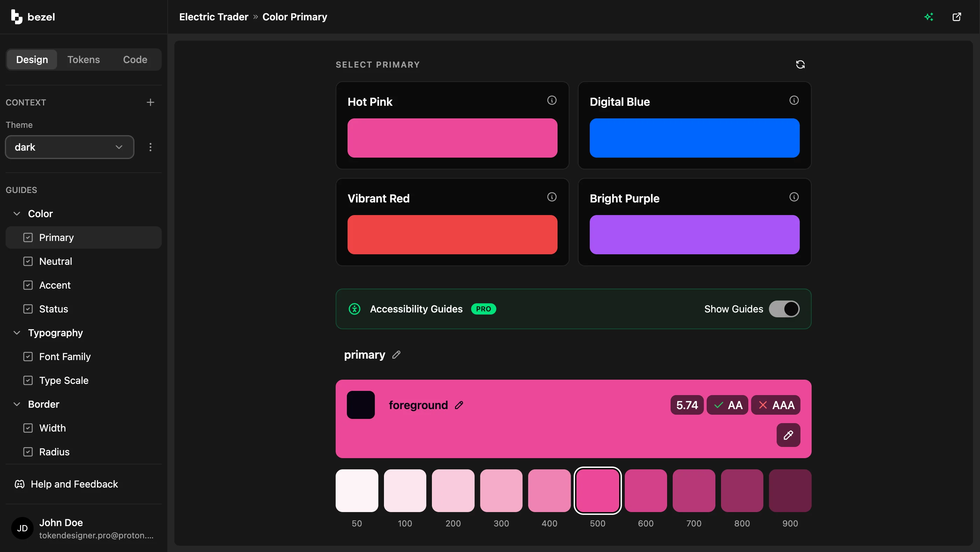Click the Accessibility Guides person icon
Viewport: 980px width, 552px height.
pyautogui.click(x=354, y=309)
